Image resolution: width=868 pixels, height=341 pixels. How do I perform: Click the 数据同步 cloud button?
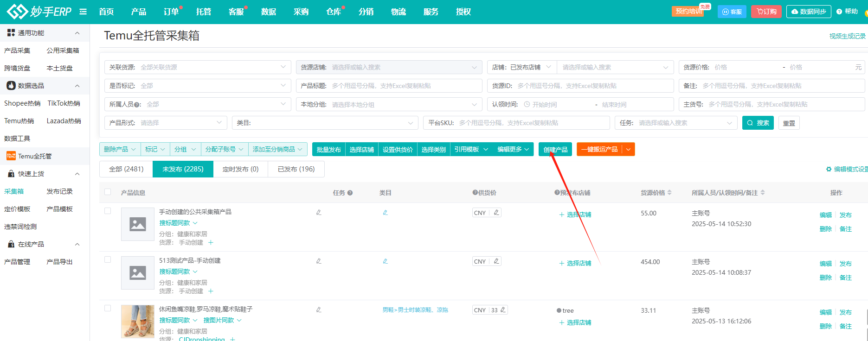809,12
